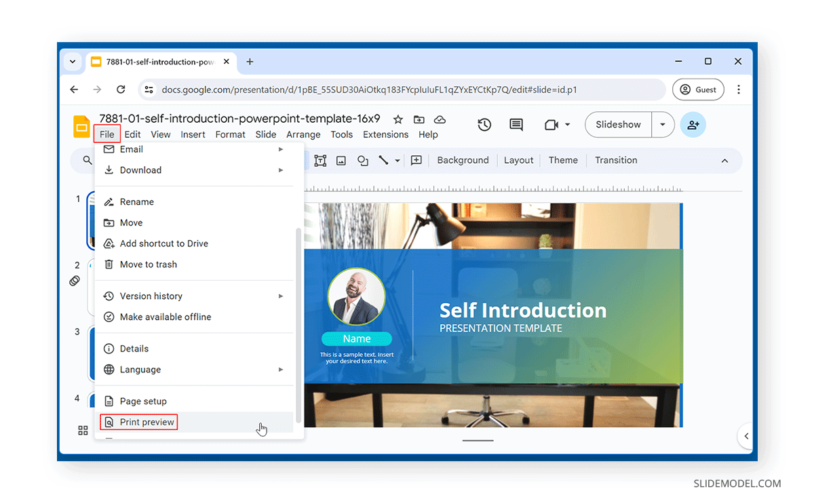This screenshot has height=504, width=814.
Task: Start a Meet call with the camera icon
Action: (551, 125)
